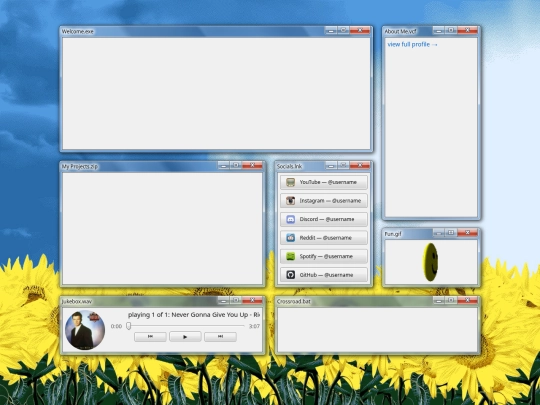540x405 pixels.
Task: Click the spinning smiley in Fun.gif
Action: (x=430, y=262)
